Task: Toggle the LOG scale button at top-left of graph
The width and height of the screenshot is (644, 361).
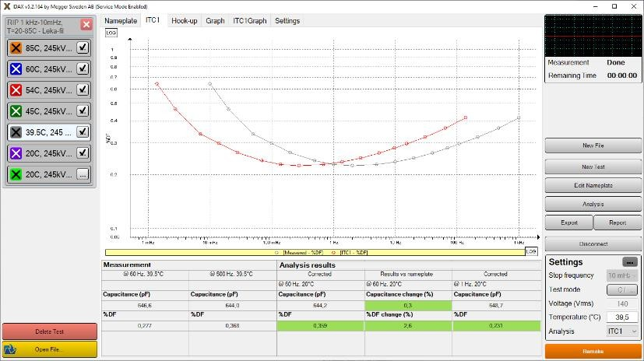Action: (x=111, y=33)
